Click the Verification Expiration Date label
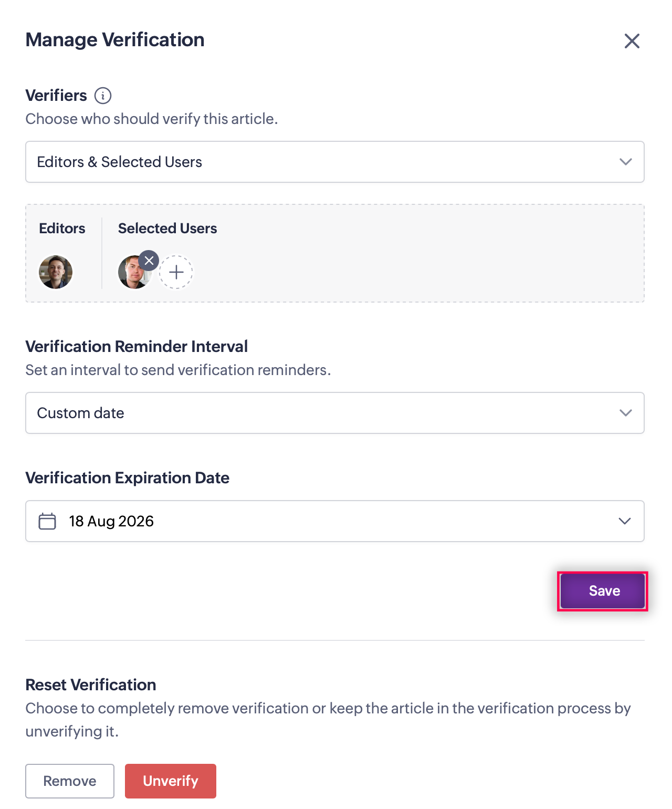Screen dimensions: 672x809 click(128, 478)
